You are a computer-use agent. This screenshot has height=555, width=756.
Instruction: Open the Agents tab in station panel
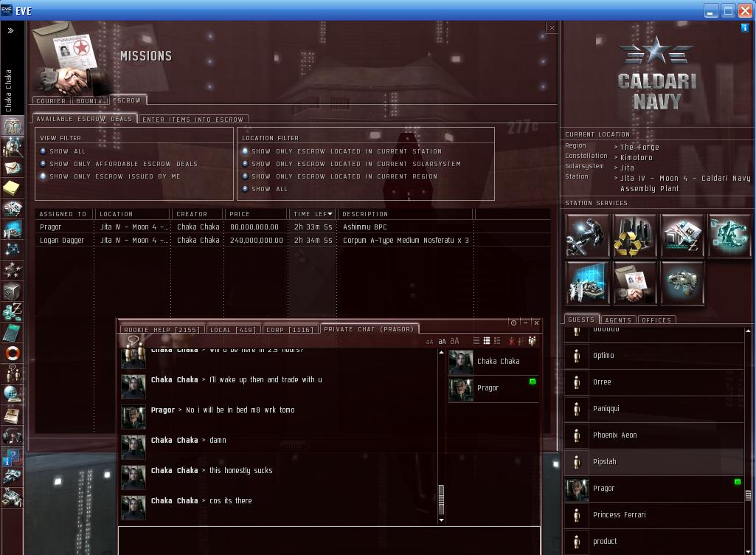618,320
